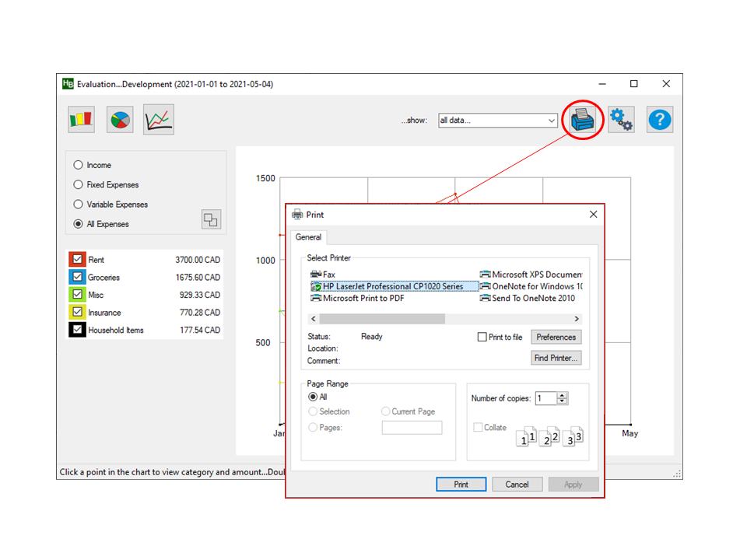
Task: Select the line chart view
Action: (x=159, y=120)
